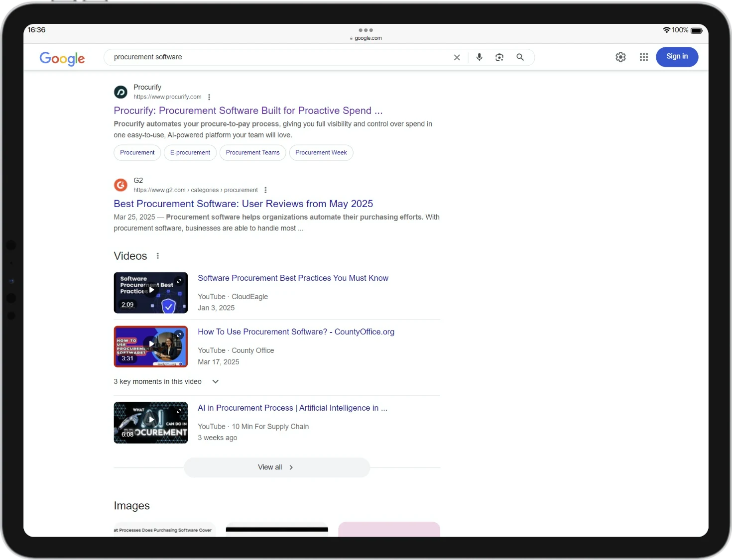Click View all videos button
Image resolution: width=732 pixels, height=560 pixels.
277,467
